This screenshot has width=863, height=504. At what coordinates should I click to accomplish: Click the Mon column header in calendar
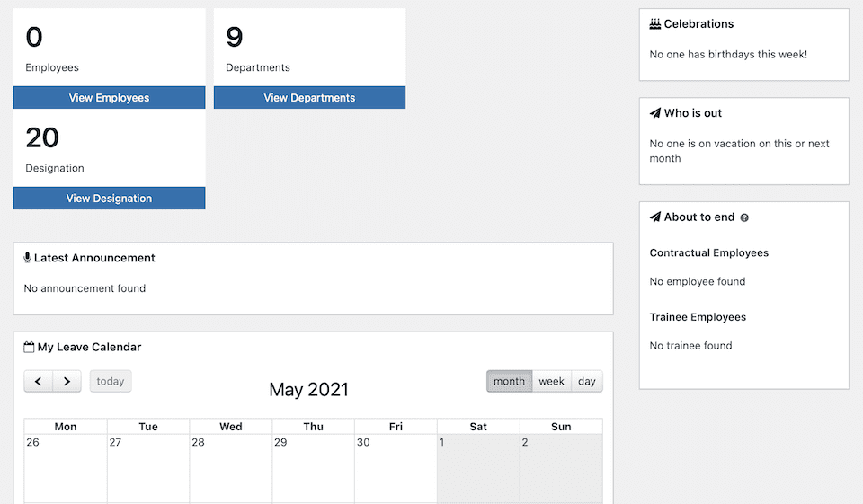point(66,427)
